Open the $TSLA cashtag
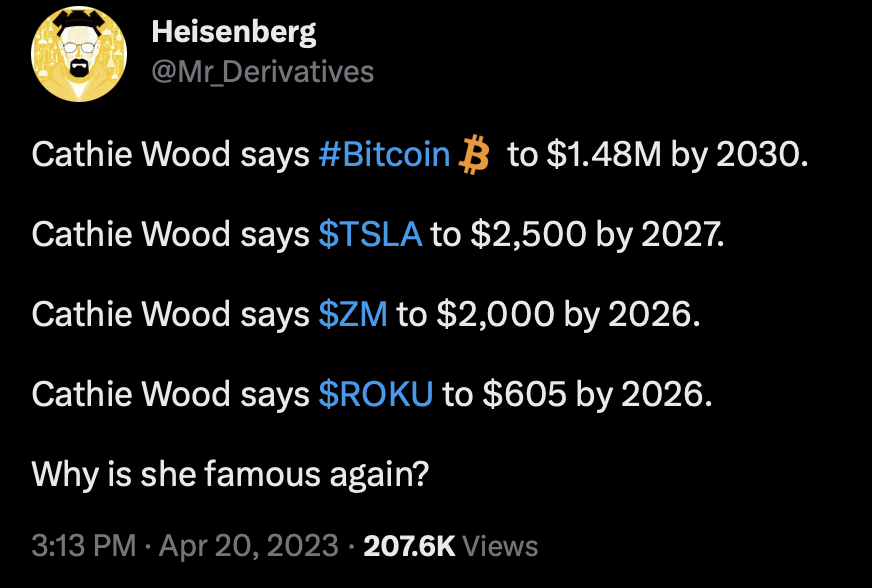 coord(370,234)
